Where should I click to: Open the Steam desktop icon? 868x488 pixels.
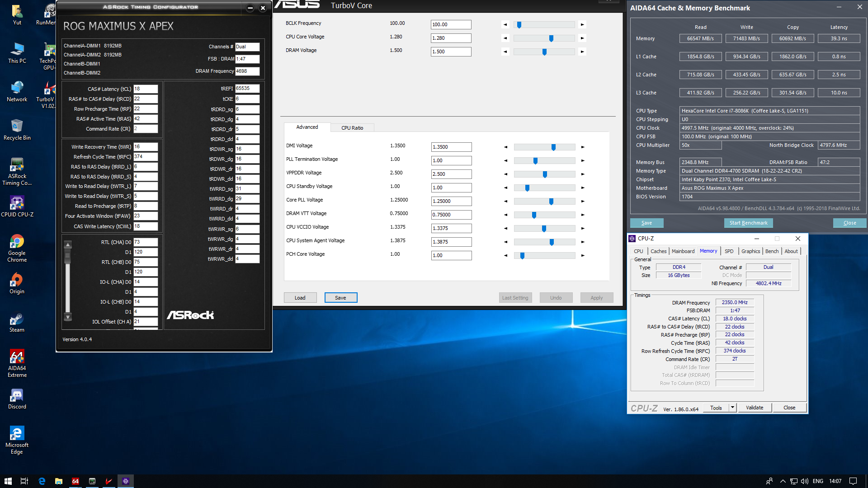coord(17,322)
